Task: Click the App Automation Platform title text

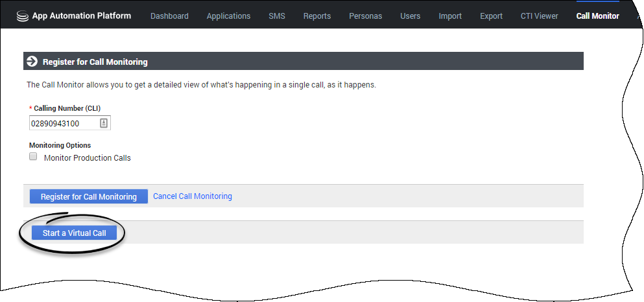Action: [x=82, y=16]
